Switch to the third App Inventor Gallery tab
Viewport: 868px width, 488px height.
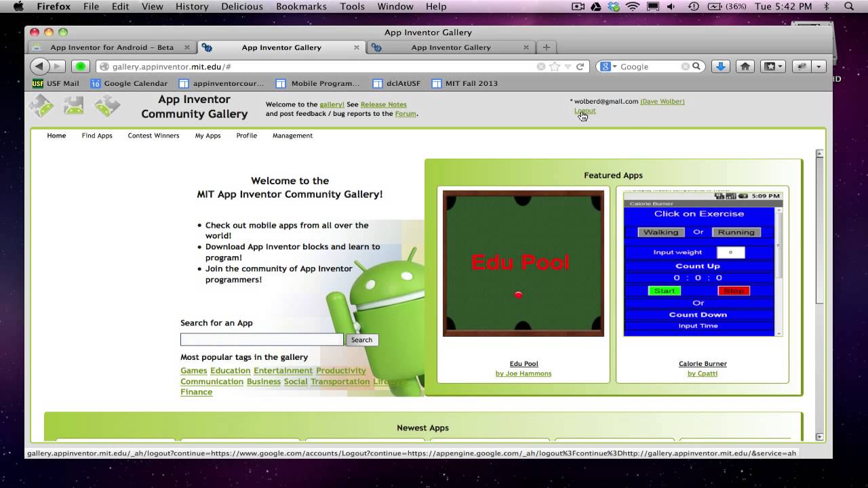coord(451,47)
